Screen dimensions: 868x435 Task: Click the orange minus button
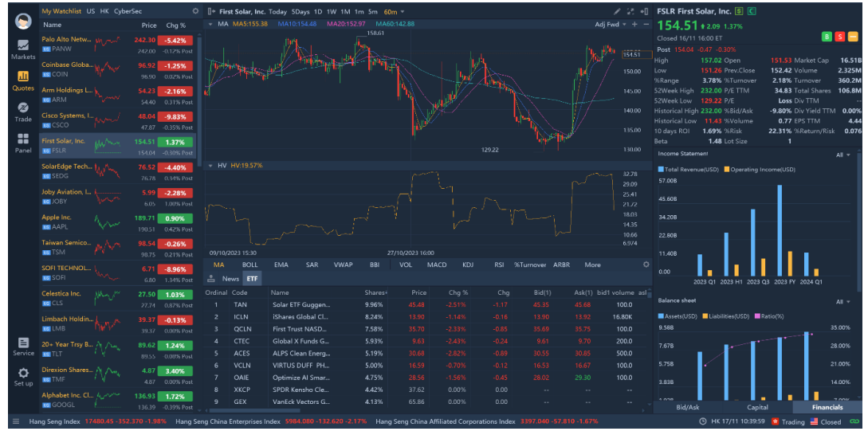853,37
